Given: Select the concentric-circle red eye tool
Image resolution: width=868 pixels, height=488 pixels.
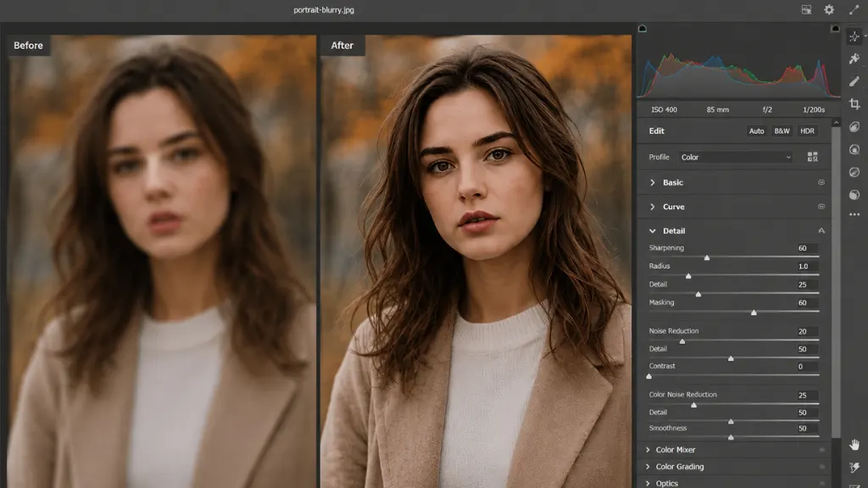Looking at the screenshot, I should 854,149.
